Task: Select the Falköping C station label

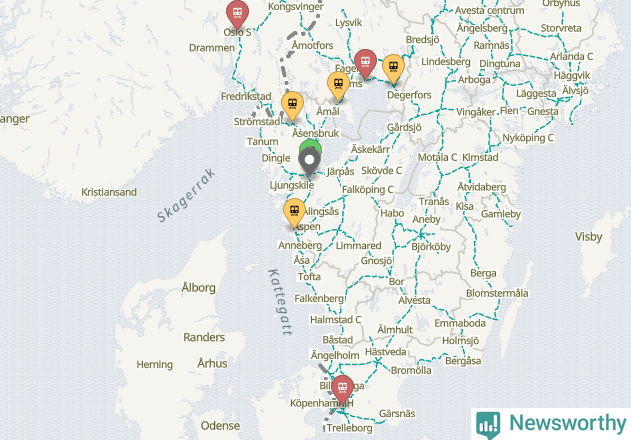Action: point(368,190)
